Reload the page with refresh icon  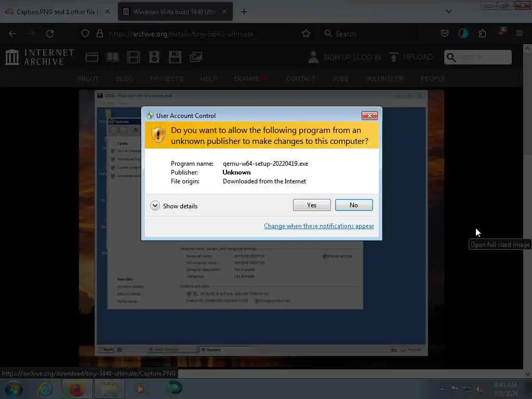point(50,34)
